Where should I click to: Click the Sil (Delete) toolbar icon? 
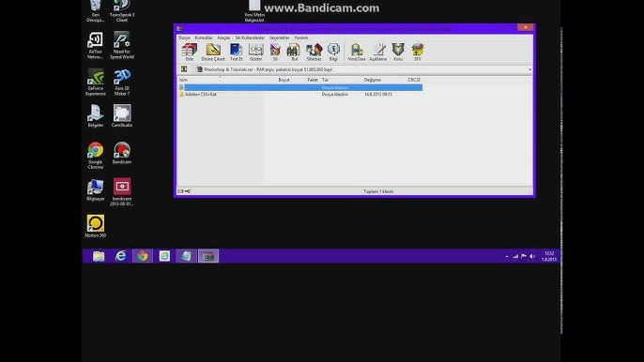275,53
